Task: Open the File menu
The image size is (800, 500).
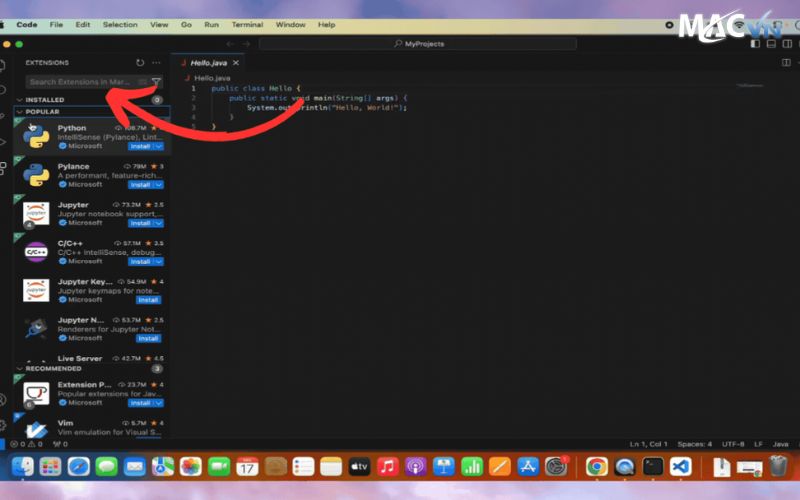Action: tap(56, 24)
